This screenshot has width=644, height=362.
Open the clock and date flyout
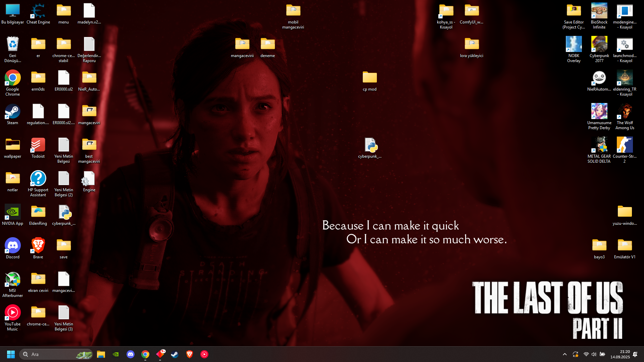pos(620,354)
